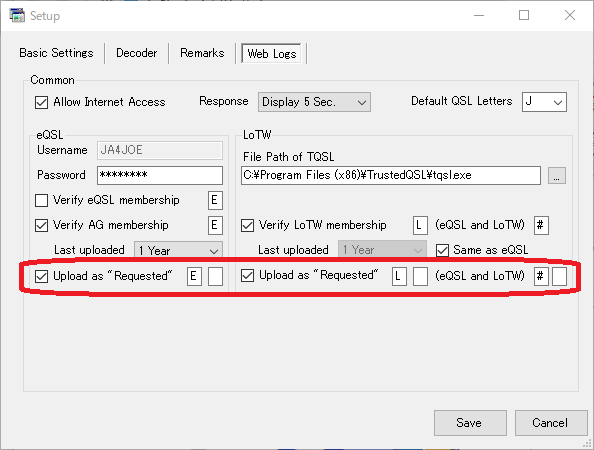Open eQSL Last uploaded dropdown
The image size is (594, 450).
[178, 250]
